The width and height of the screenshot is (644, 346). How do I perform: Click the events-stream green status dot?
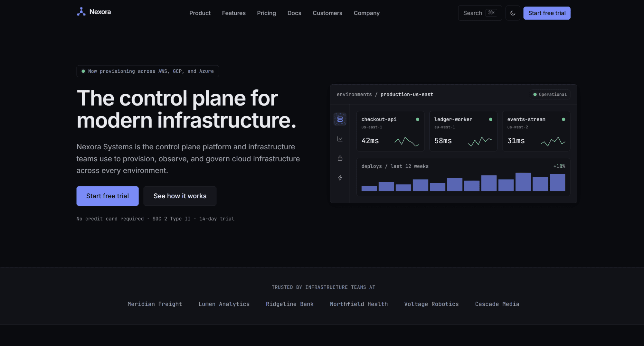(563, 119)
